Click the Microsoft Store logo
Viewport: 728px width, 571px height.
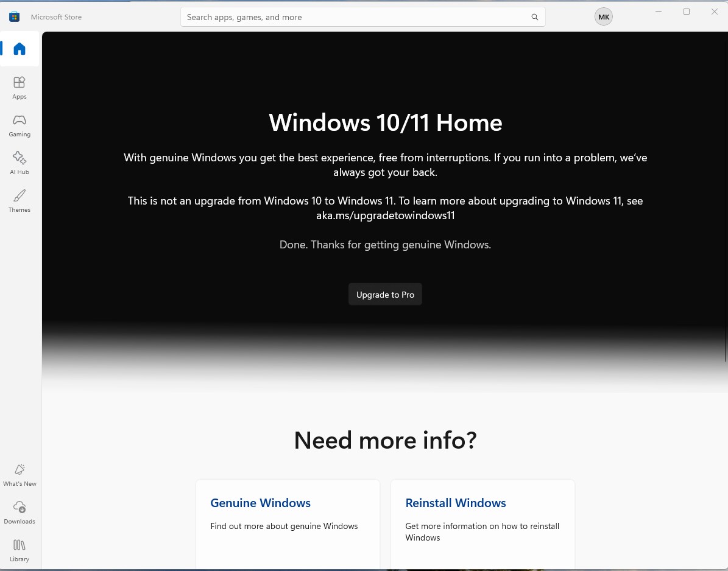13,16
